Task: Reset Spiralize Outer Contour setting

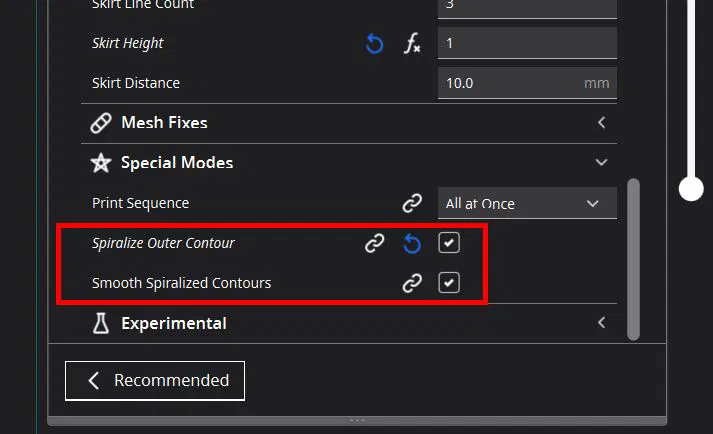Action: coord(412,243)
